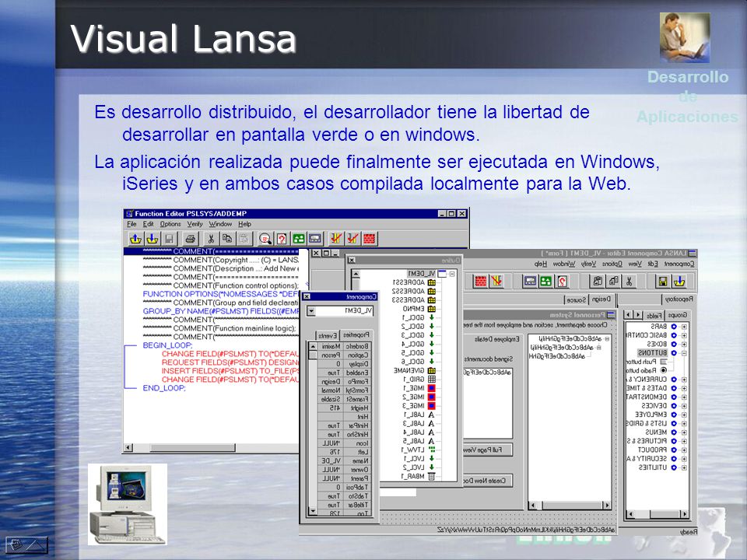
Task: Open the Verify menu in Function Editor
Action: pos(195,224)
